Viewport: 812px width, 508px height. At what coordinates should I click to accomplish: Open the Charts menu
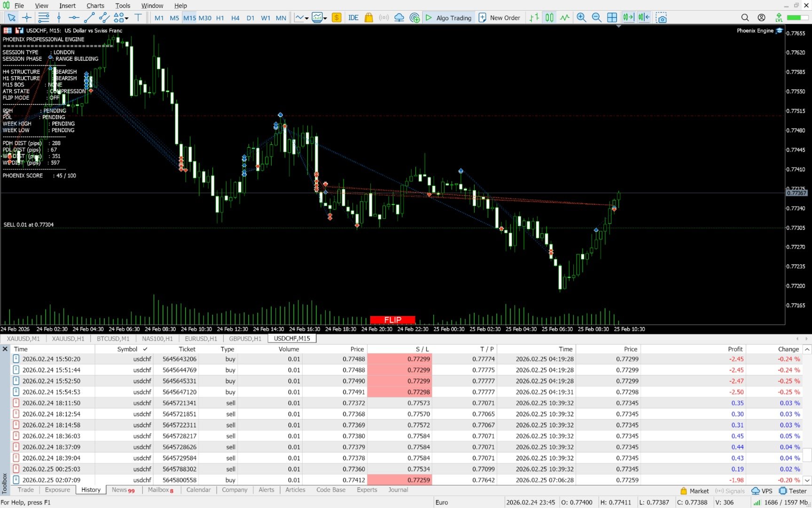95,6
